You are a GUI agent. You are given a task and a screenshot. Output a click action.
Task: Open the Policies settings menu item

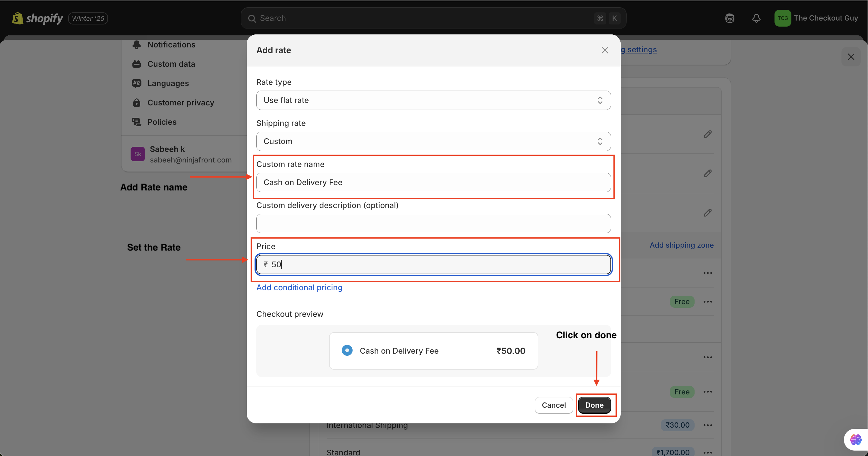162,122
